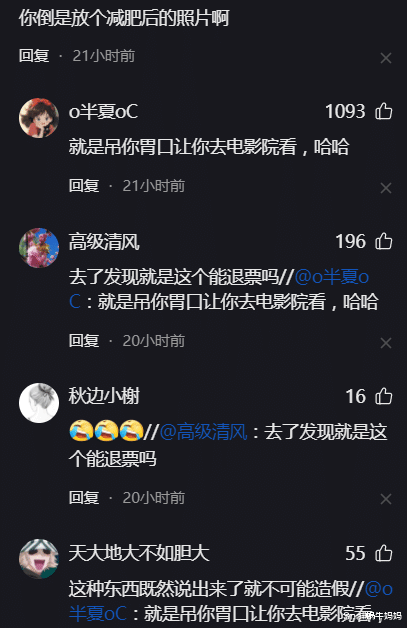The image size is (407, 628).
Task: Open the @高级清风 mention link
Action: coord(204,432)
